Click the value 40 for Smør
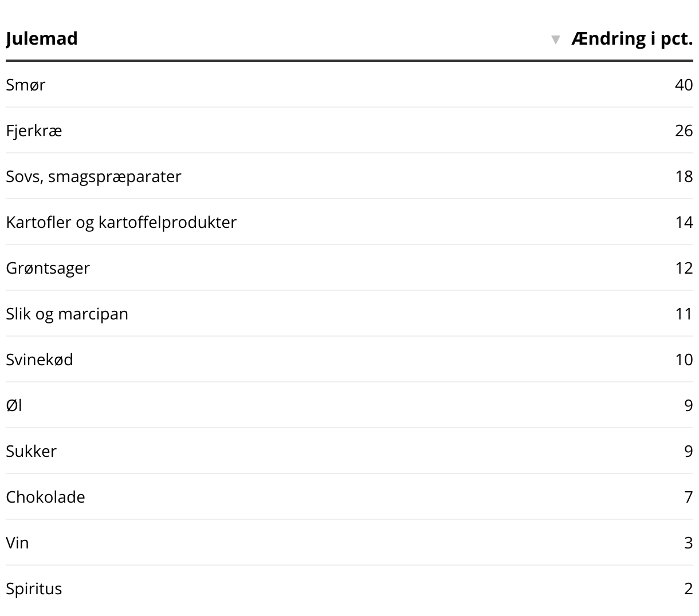Screen dimensions: 699x616 pyautogui.click(x=684, y=85)
